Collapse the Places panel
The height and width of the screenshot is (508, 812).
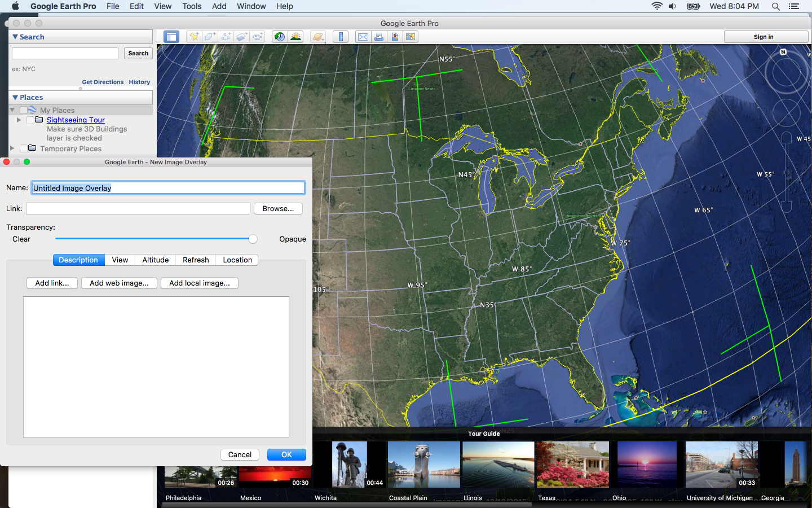pos(15,98)
